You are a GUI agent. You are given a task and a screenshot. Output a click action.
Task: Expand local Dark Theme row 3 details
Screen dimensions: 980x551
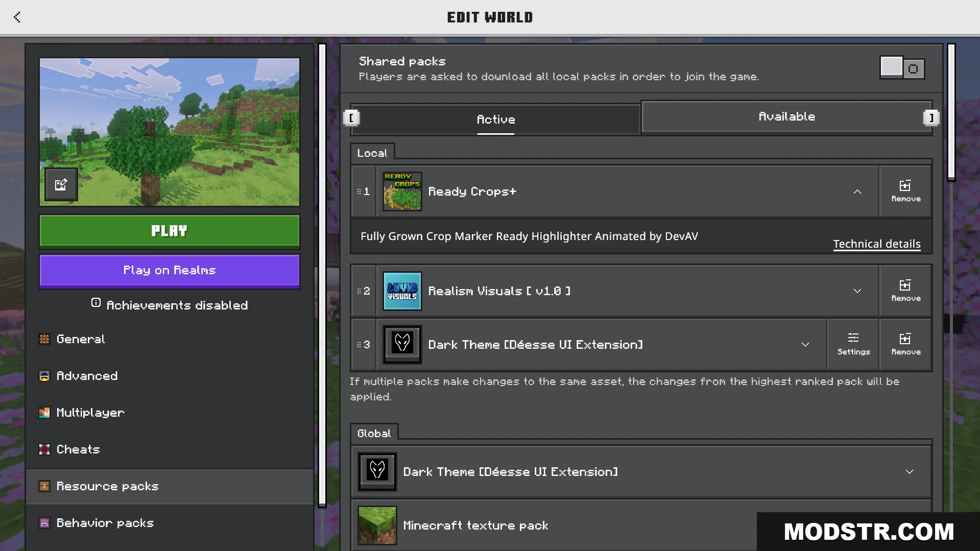pos(805,345)
